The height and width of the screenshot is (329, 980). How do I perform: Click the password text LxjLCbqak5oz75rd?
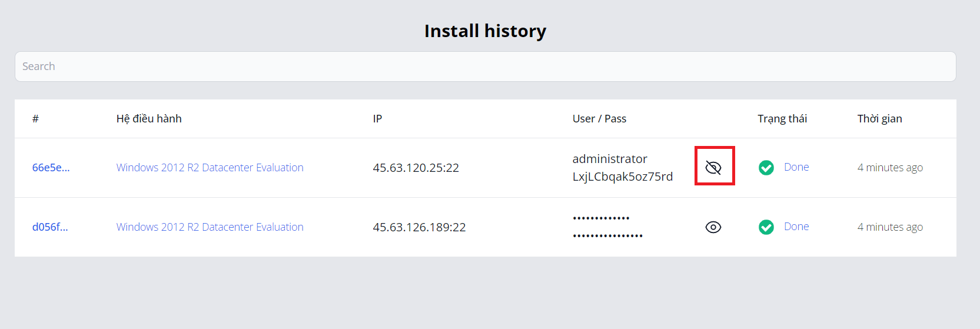click(x=622, y=177)
